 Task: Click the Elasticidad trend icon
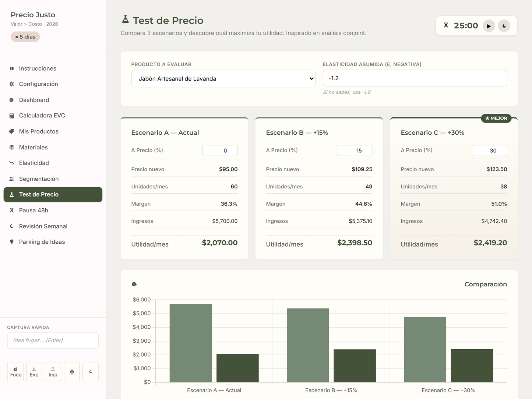pos(12,163)
